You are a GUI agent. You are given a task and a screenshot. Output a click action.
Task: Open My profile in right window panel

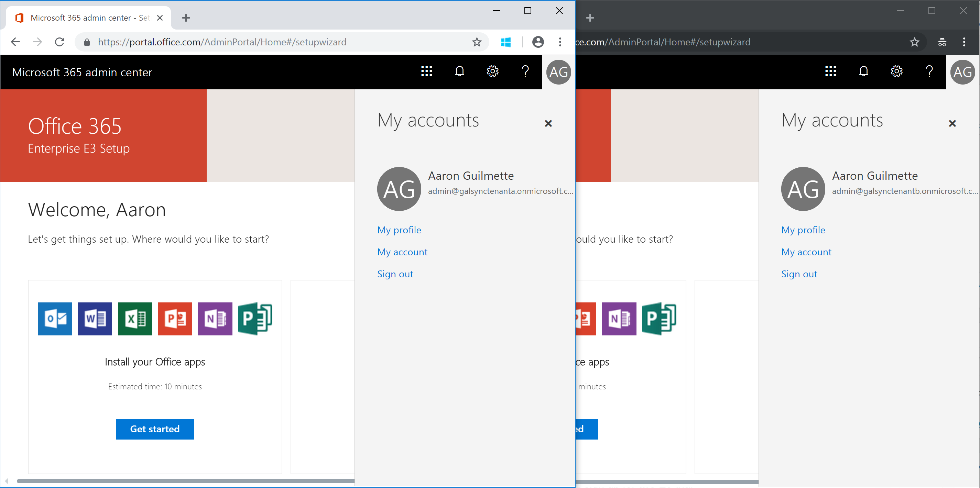(x=803, y=230)
